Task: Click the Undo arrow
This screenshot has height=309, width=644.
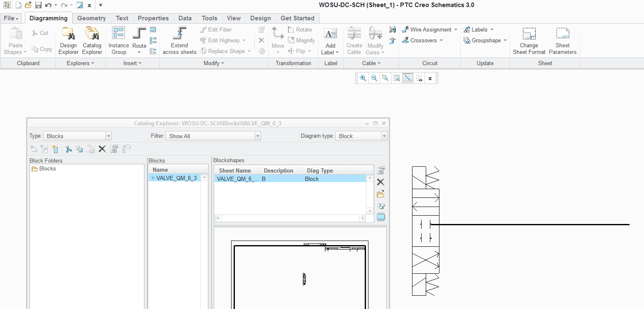Action: click(x=48, y=5)
